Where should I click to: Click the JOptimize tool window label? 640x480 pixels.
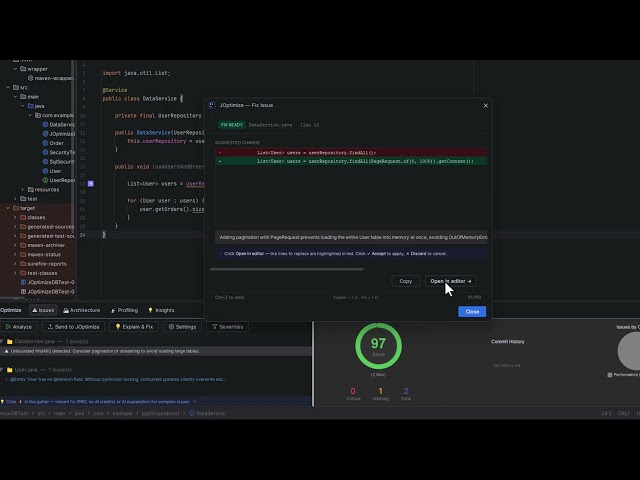(x=11, y=310)
